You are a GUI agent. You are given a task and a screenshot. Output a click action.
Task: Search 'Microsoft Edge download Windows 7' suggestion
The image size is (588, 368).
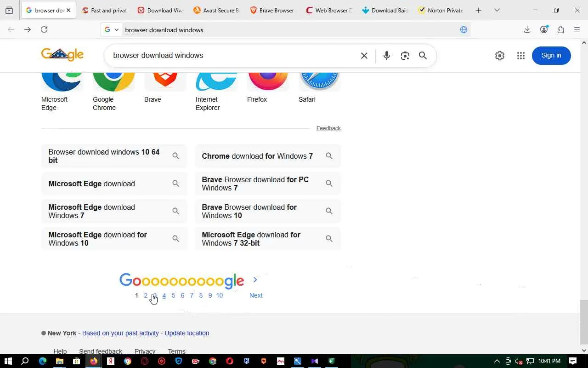114,211
